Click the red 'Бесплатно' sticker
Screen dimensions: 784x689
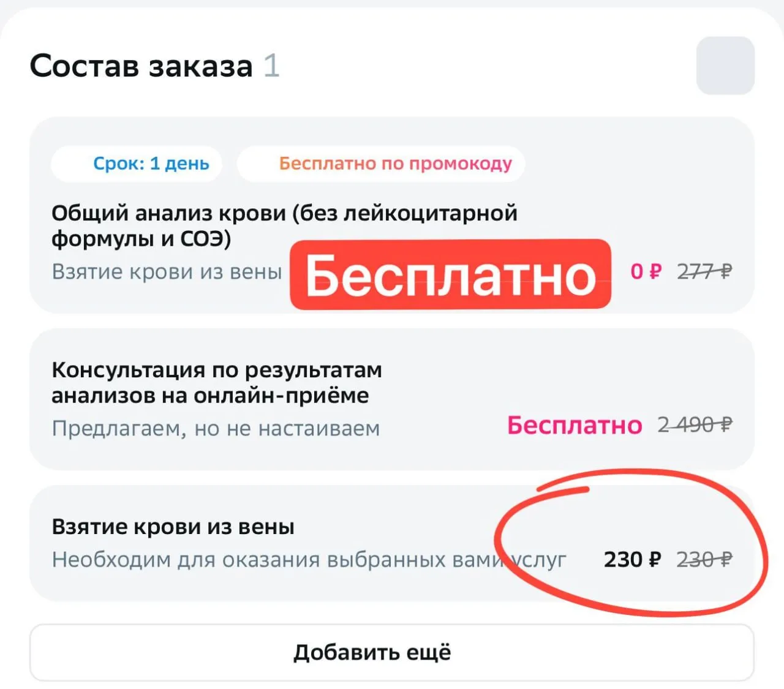tap(450, 274)
